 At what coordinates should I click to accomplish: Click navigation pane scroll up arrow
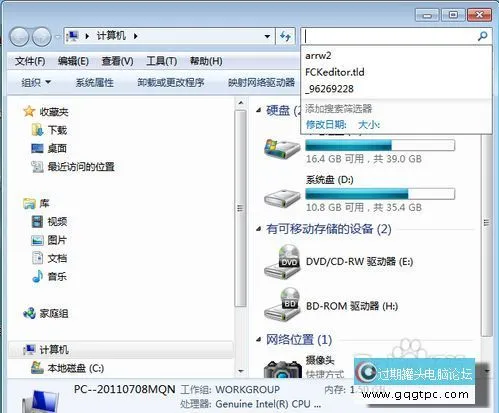pos(241,103)
